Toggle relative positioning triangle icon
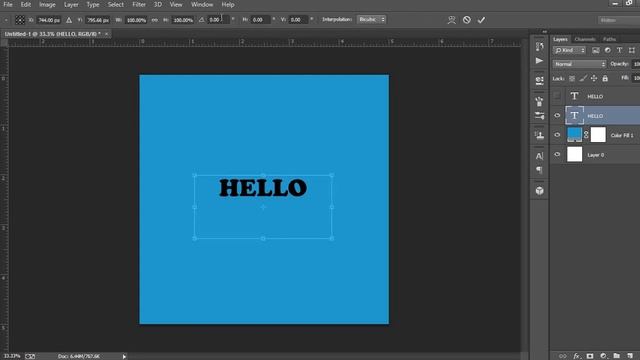Image resolution: width=640 pixels, height=360 pixels. [69, 20]
